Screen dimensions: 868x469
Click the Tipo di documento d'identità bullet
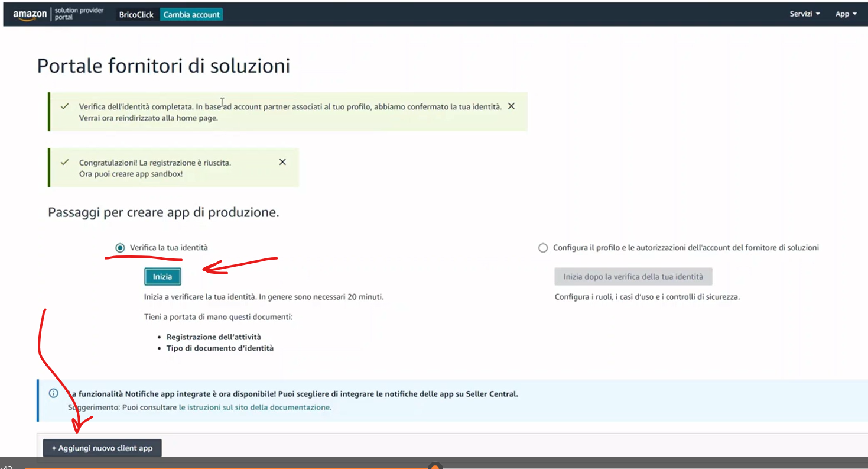tap(220, 348)
